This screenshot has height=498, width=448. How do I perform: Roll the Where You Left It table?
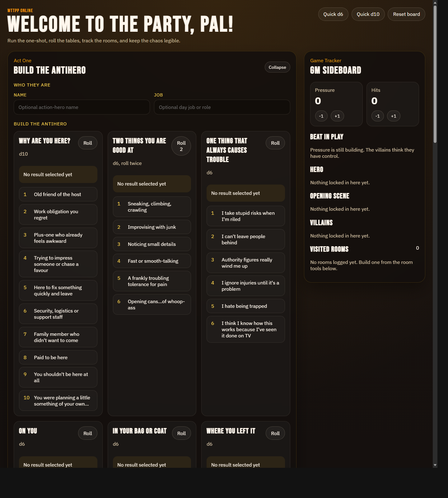(275, 433)
